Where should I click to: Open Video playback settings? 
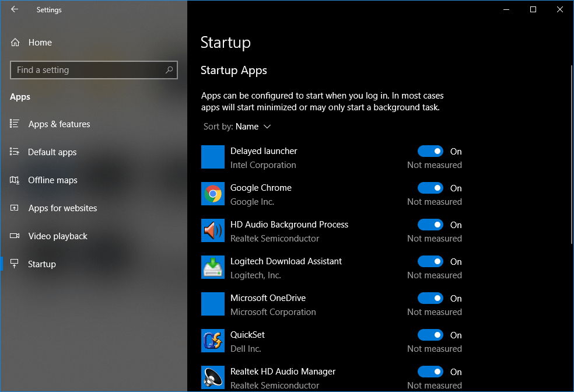click(x=58, y=236)
